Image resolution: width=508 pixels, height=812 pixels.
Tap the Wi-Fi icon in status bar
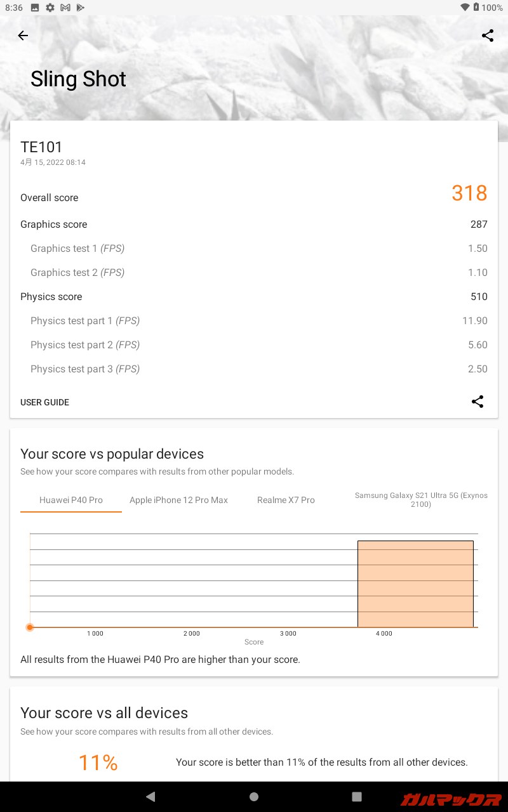(465, 8)
